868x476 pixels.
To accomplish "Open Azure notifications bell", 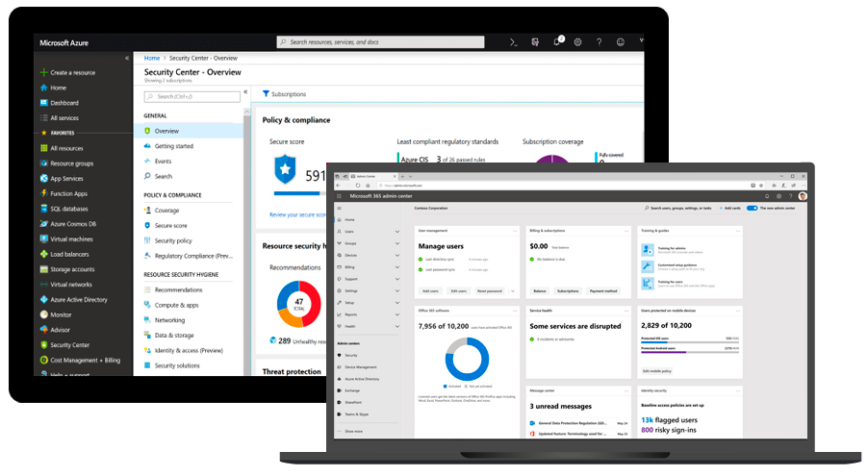I will pos(557,42).
